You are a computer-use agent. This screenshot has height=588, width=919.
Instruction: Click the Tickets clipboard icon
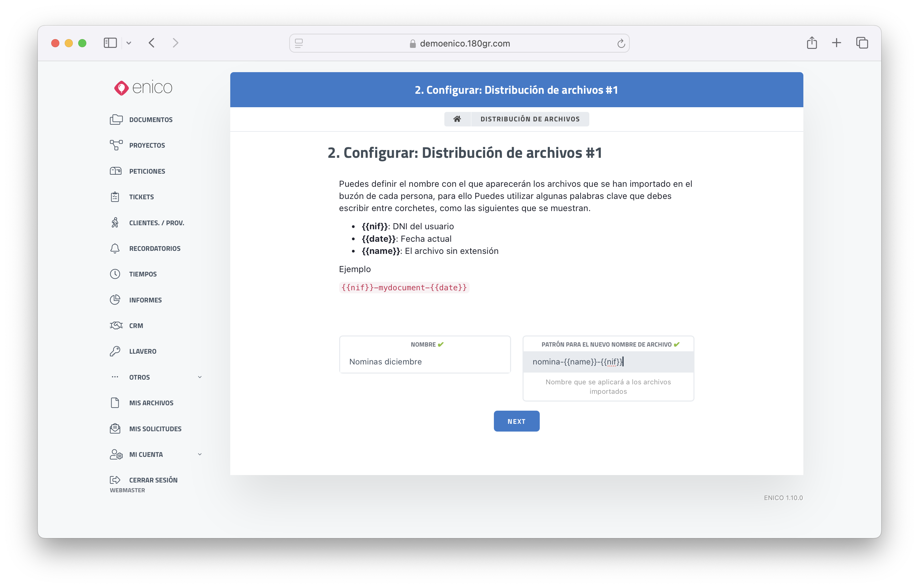115,197
